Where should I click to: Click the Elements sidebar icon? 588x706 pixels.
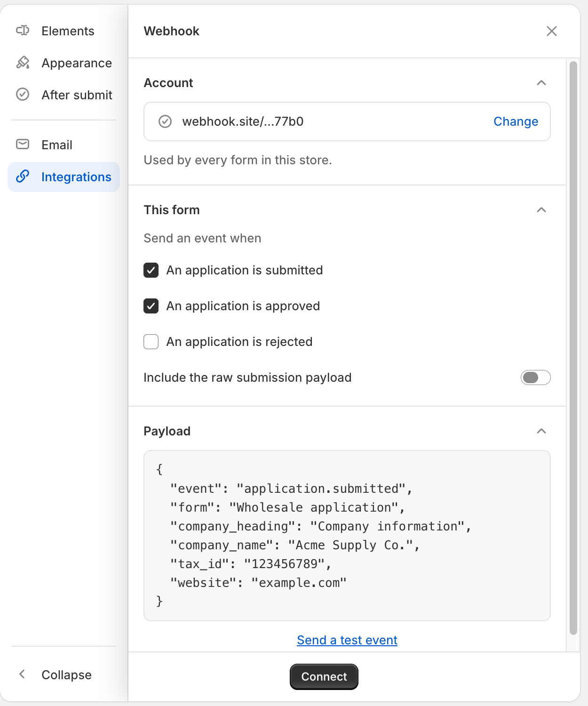pyautogui.click(x=23, y=31)
